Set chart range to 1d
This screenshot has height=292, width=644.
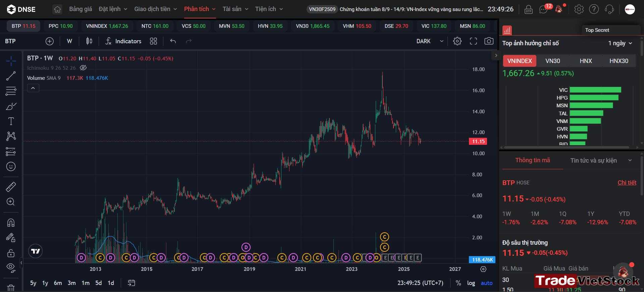point(111,283)
